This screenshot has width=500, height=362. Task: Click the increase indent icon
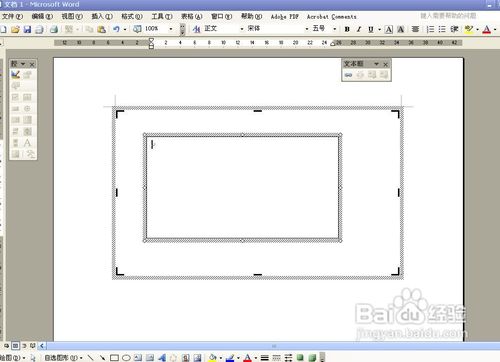coord(454,29)
